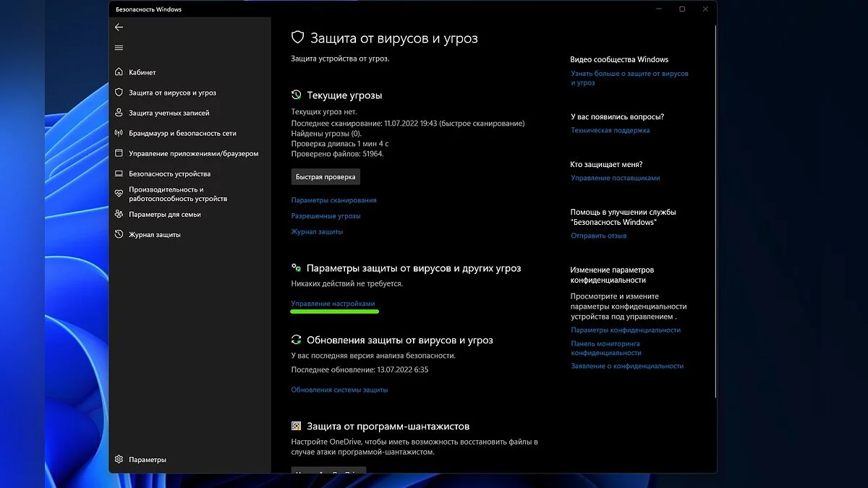Click the shield icon beside Защита от вирусов
The image size is (868, 488).
(119, 93)
